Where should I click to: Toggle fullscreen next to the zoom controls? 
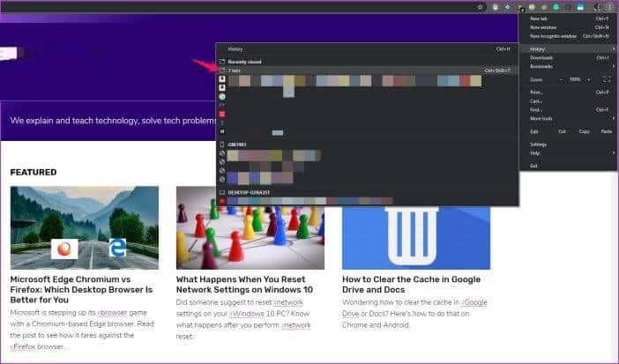tap(607, 79)
